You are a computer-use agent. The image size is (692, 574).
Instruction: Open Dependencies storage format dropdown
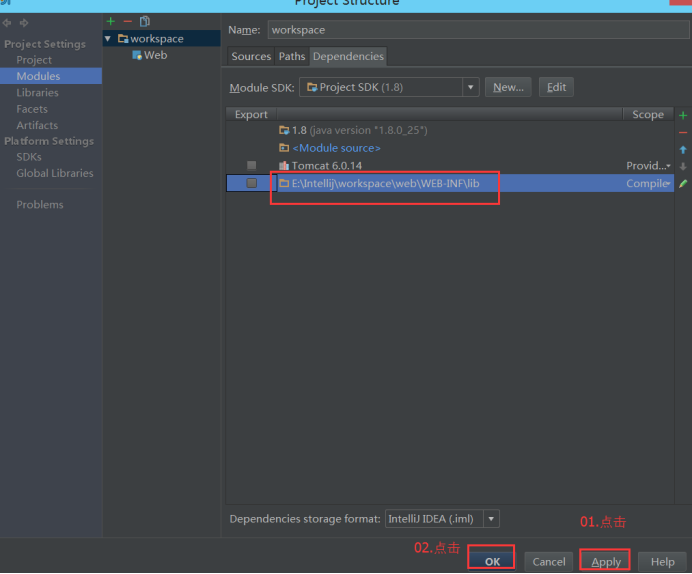click(x=491, y=518)
